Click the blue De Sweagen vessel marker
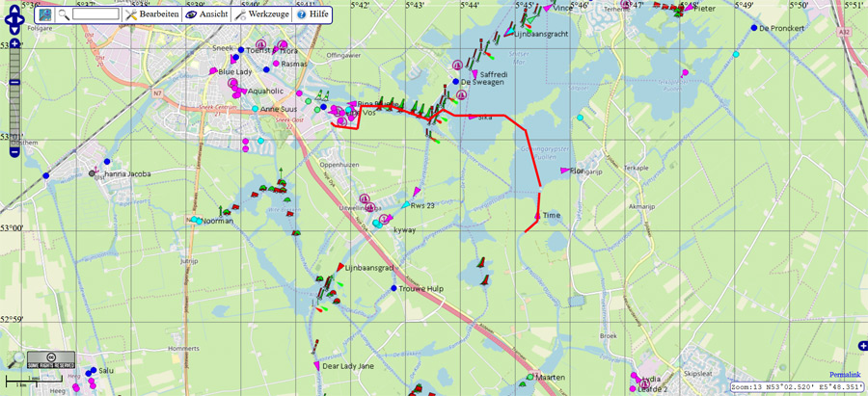This screenshot has width=868, height=396. pyautogui.click(x=455, y=82)
